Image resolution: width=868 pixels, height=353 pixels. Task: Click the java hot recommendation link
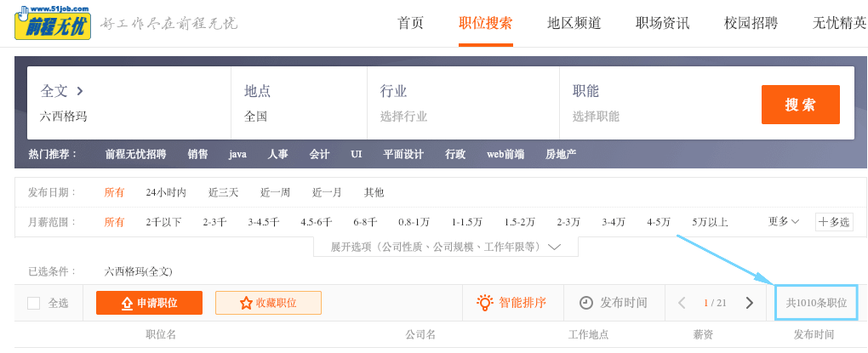[x=237, y=154]
